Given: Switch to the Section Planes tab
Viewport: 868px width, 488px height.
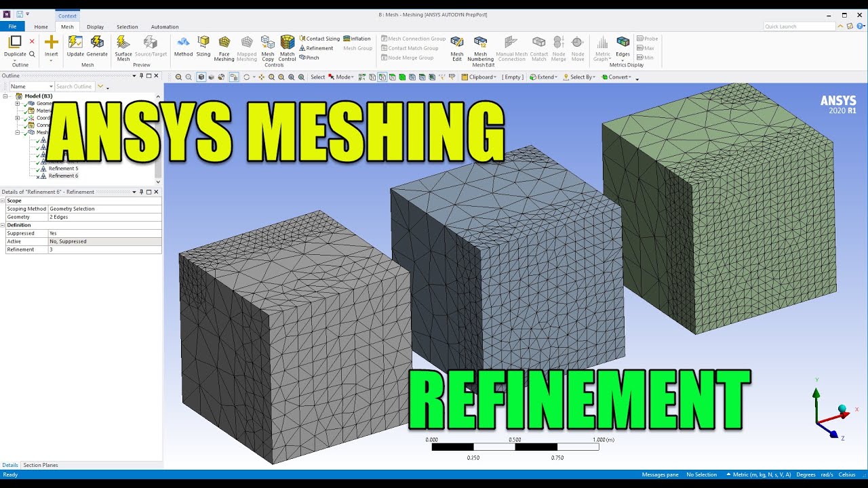Looking at the screenshot, I should [x=41, y=465].
